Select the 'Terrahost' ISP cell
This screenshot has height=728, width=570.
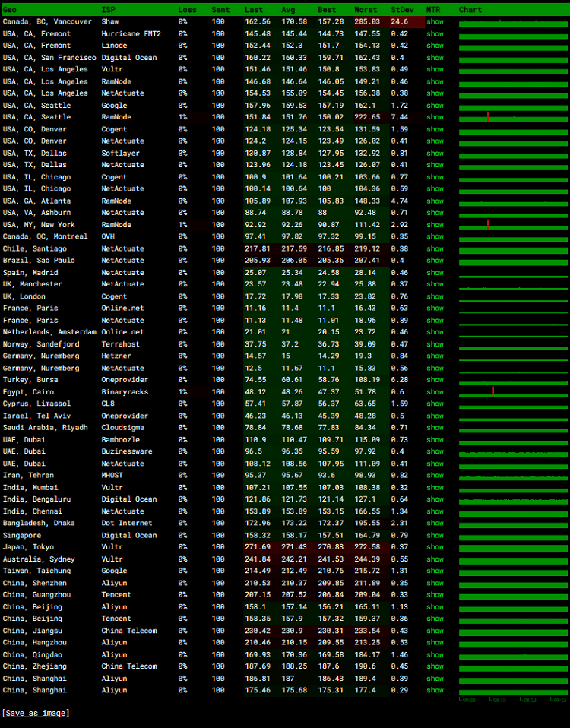tap(120, 344)
